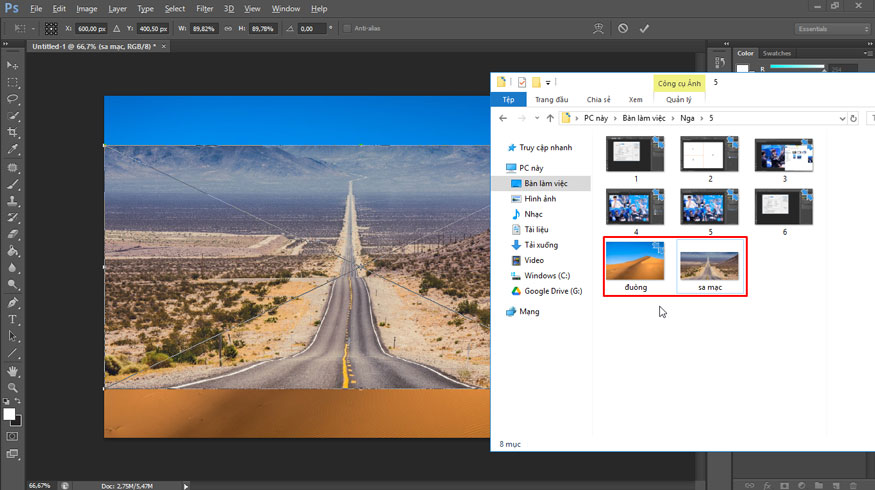Enable the Anti-alias checkbox

(x=346, y=29)
